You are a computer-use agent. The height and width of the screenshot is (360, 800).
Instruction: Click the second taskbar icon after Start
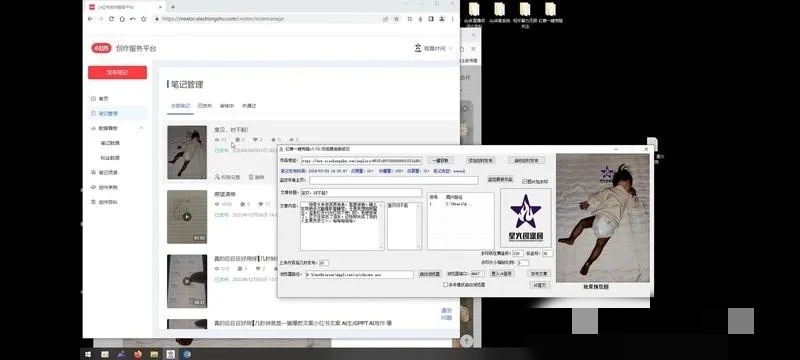(121, 354)
